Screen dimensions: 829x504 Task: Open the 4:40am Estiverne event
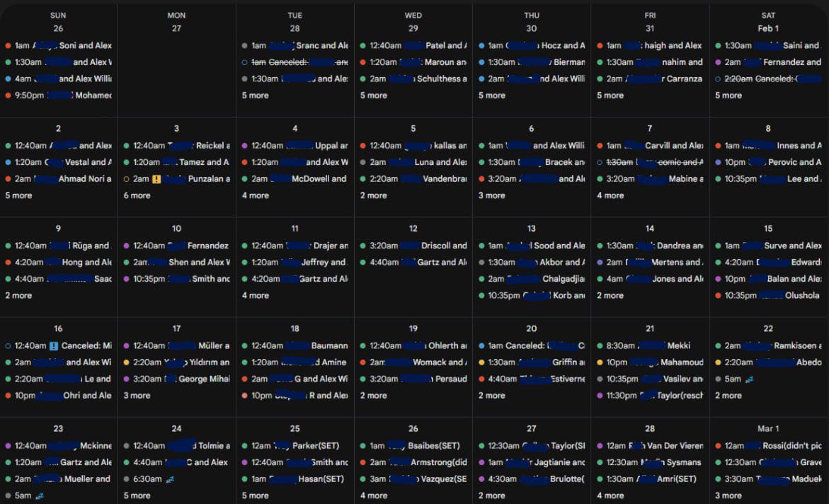[532, 379]
